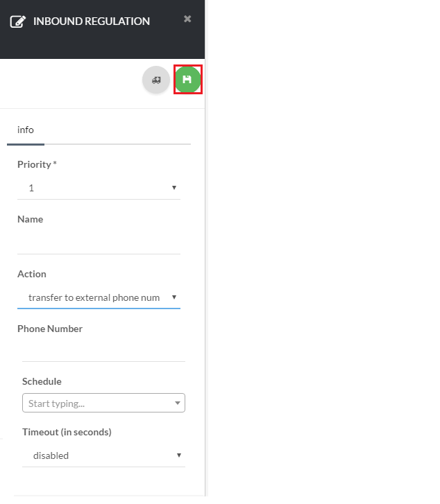Click the Timeout (in seconds) label
The height and width of the screenshot is (504, 440).
(x=67, y=432)
